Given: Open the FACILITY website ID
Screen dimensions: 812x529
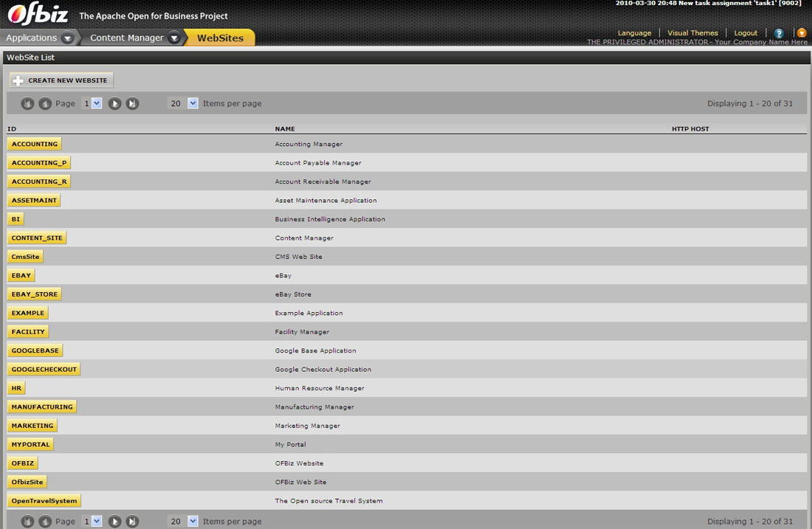Looking at the screenshot, I should (28, 332).
